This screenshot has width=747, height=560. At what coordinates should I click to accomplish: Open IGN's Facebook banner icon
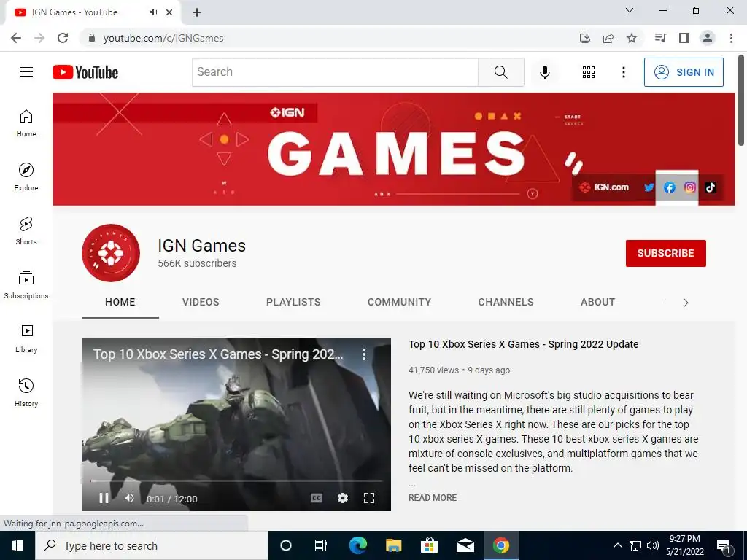point(670,187)
